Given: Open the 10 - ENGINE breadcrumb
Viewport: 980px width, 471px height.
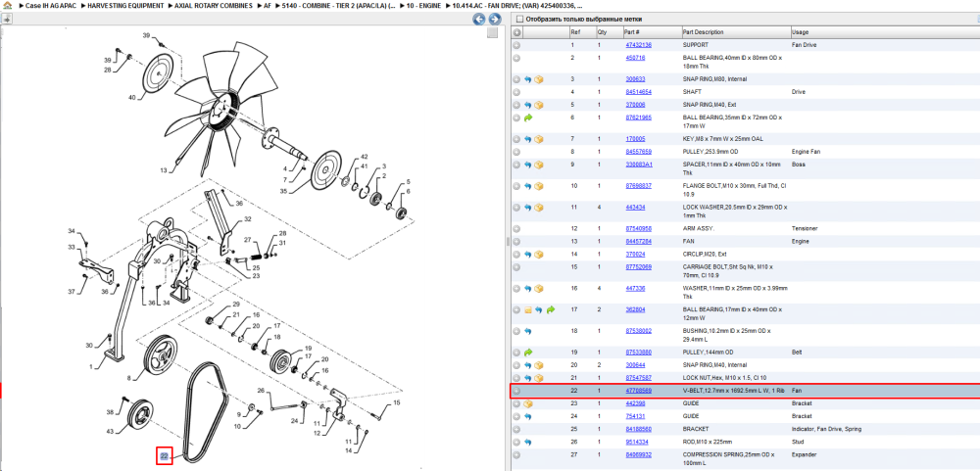Looking at the screenshot, I should coord(424,5).
